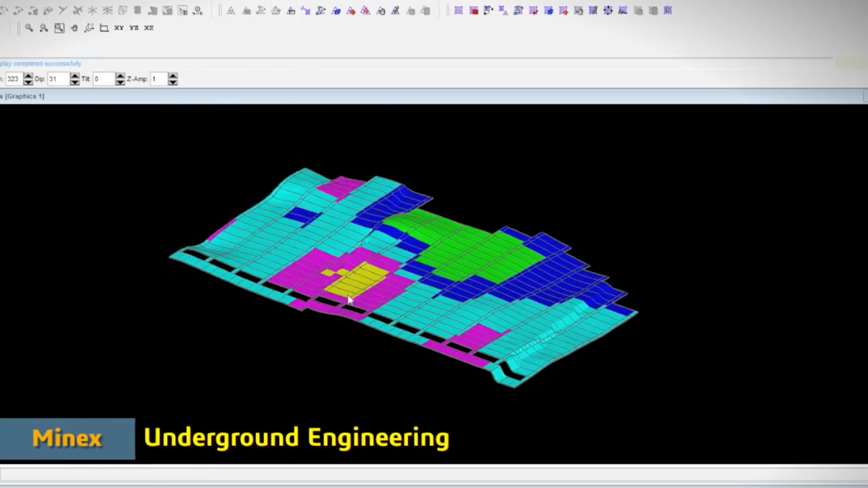Select the Graphics 1 window title tab

[23, 96]
